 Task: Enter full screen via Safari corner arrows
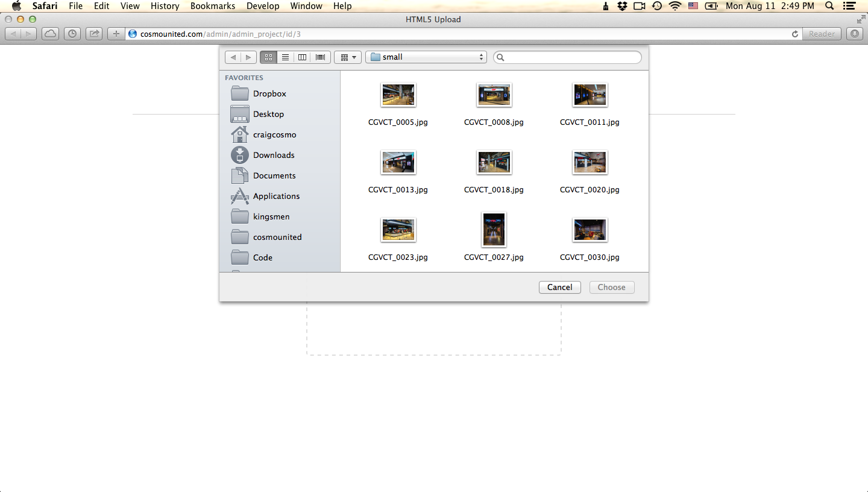pos(861,19)
